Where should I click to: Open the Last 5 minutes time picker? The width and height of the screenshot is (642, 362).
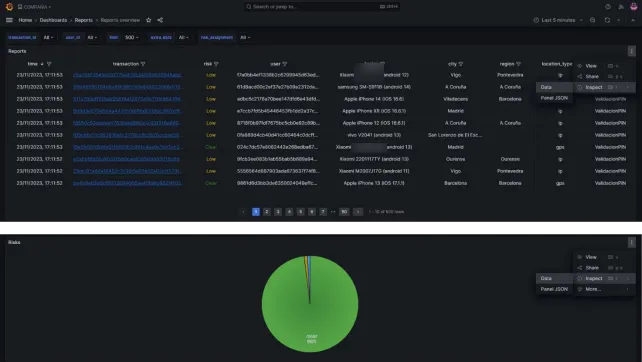pyautogui.click(x=558, y=20)
